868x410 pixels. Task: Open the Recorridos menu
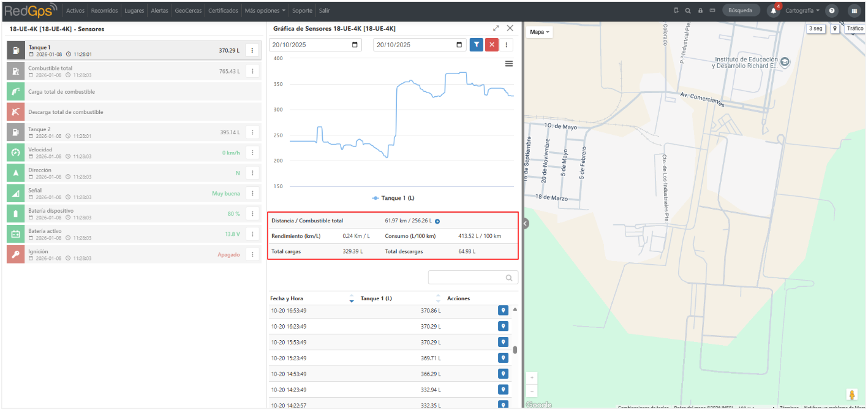tap(104, 10)
